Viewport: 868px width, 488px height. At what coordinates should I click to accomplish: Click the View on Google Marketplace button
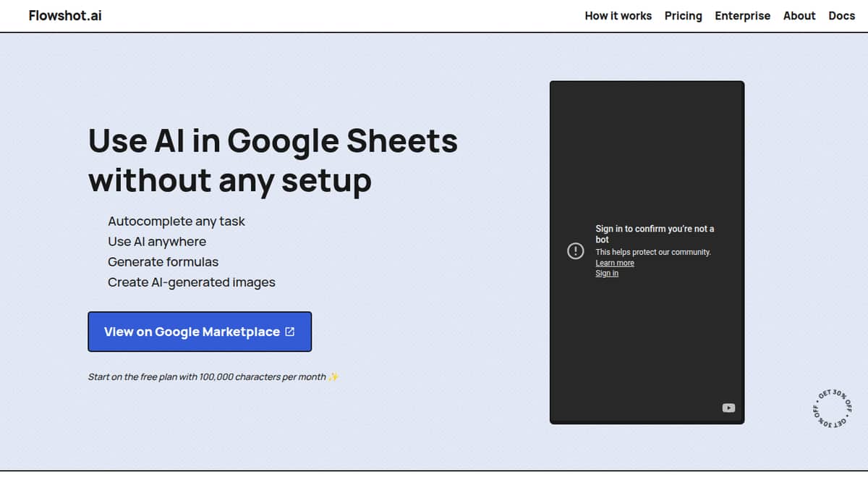200,332
